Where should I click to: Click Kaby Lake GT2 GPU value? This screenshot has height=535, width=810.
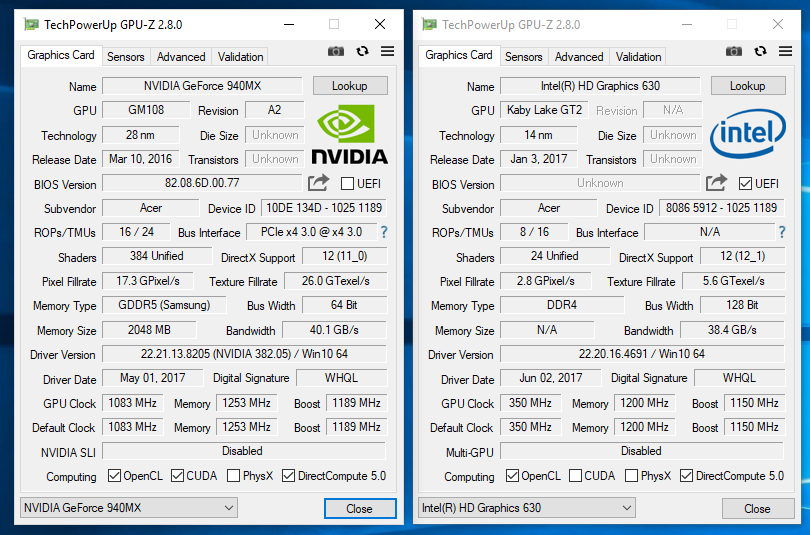[544, 110]
